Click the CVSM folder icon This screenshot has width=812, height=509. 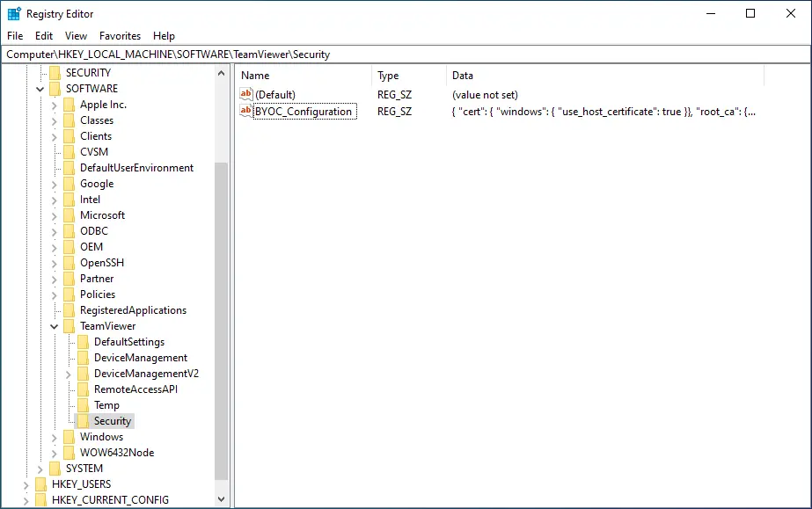(69, 152)
